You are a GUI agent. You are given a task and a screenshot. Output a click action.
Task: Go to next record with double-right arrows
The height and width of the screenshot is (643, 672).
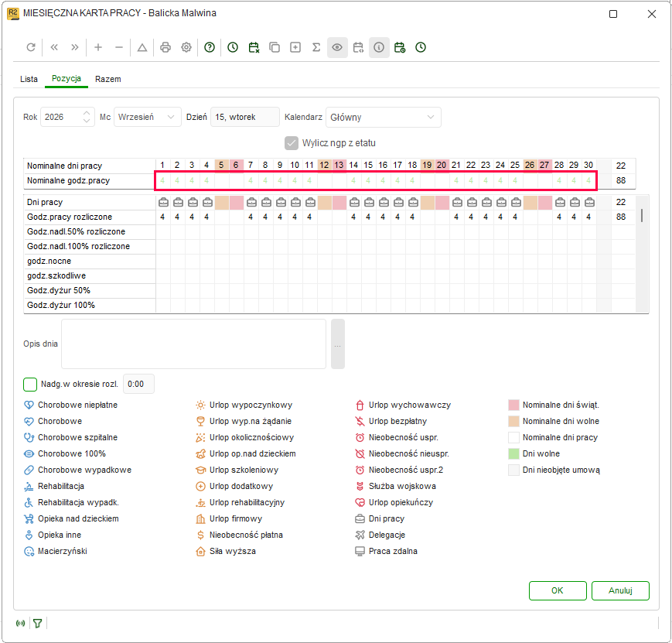(75, 47)
